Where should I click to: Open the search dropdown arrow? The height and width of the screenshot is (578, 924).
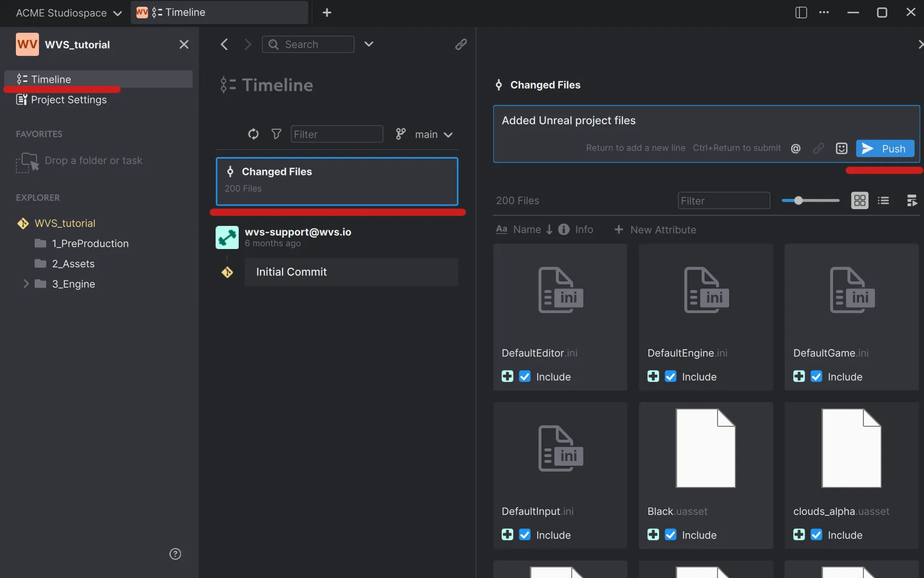pyautogui.click(x=369, y=44)
